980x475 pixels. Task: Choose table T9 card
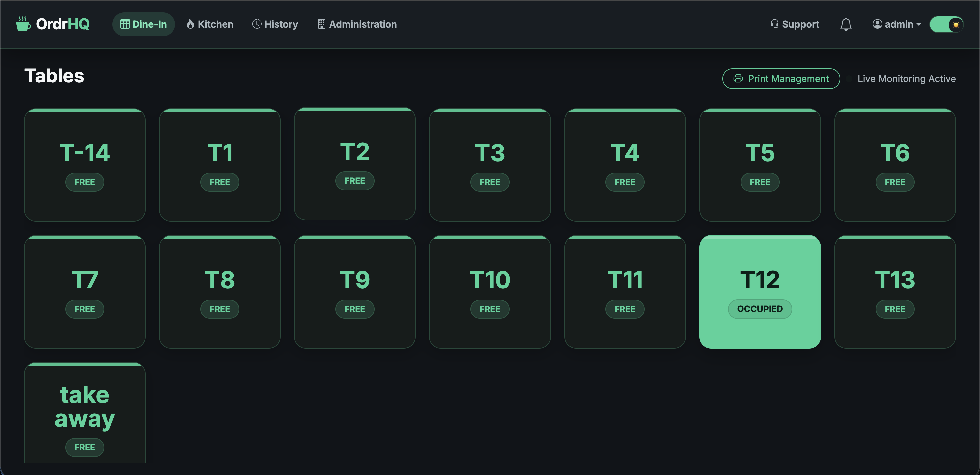click(355, 292)
